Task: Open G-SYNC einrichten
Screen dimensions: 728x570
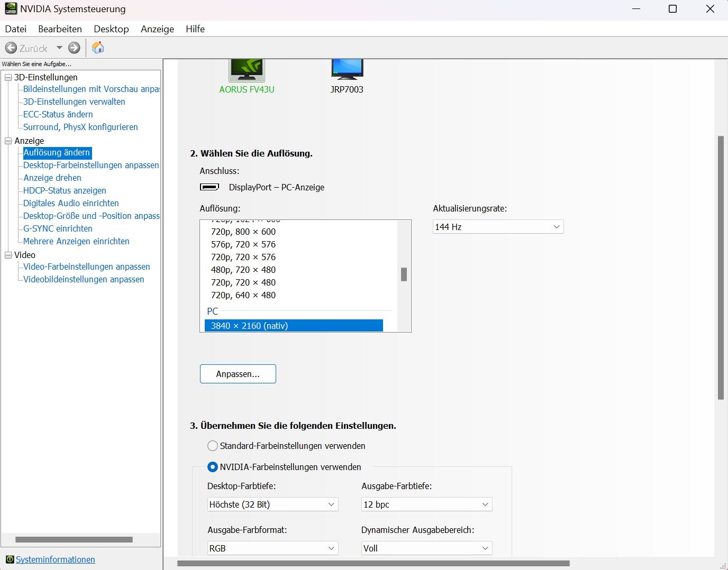Action: coord(58,228)
